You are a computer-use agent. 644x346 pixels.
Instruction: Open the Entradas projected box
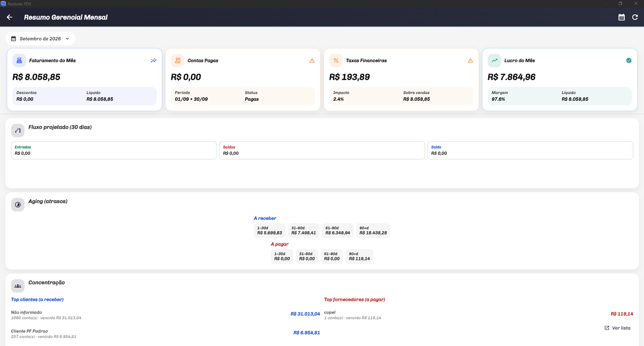114,150
